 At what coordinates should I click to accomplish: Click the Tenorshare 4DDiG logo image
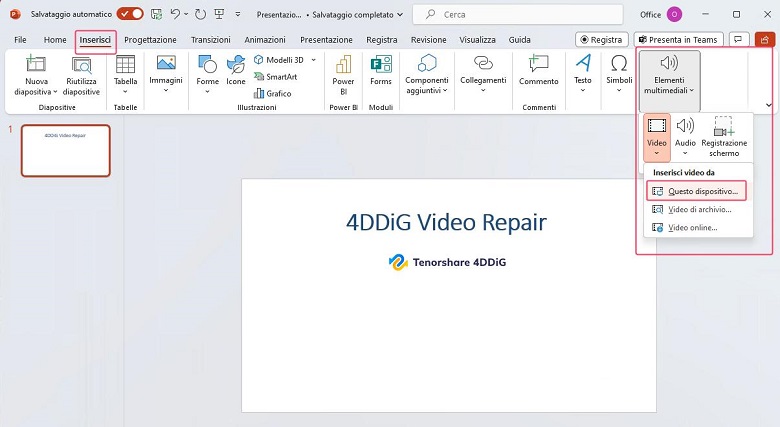click(x=447, y=262)
